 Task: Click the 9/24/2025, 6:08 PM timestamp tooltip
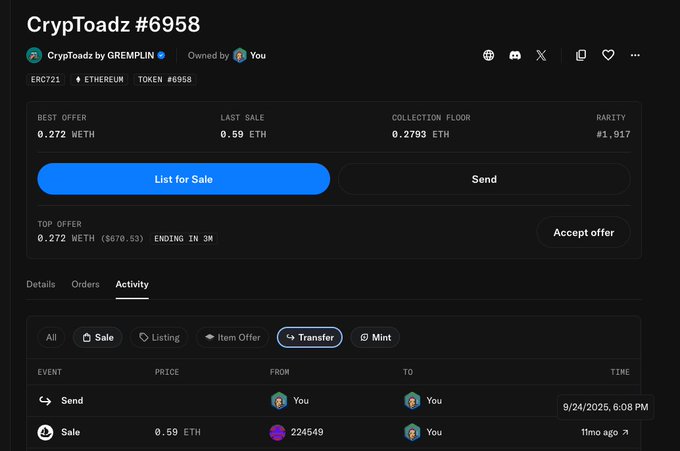click(x=605, y=407)
